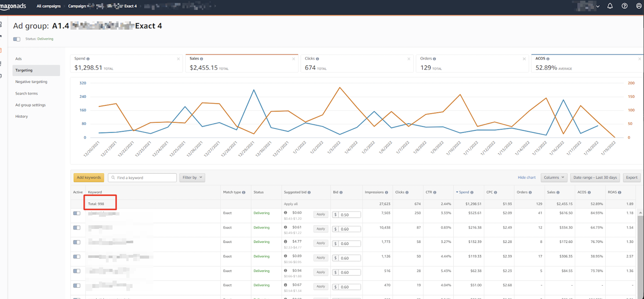
Task: Click the Impressions column info icon
Action: coord(387,192)
